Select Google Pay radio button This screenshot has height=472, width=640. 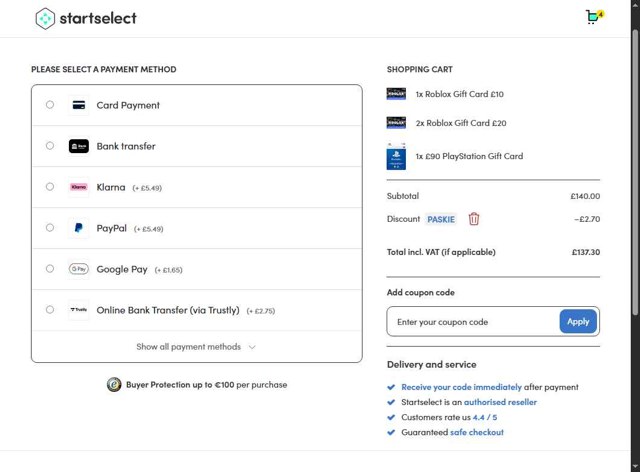tap(50, 269)
